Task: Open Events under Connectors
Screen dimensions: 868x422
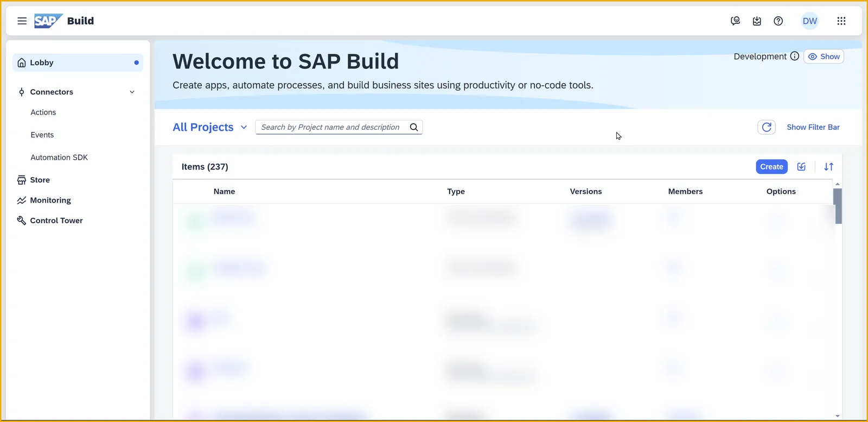Action: click(x=42, y=135)
